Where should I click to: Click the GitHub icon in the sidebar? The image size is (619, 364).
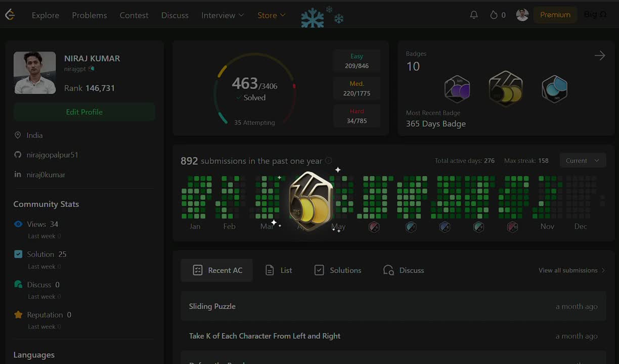(18, 155)
